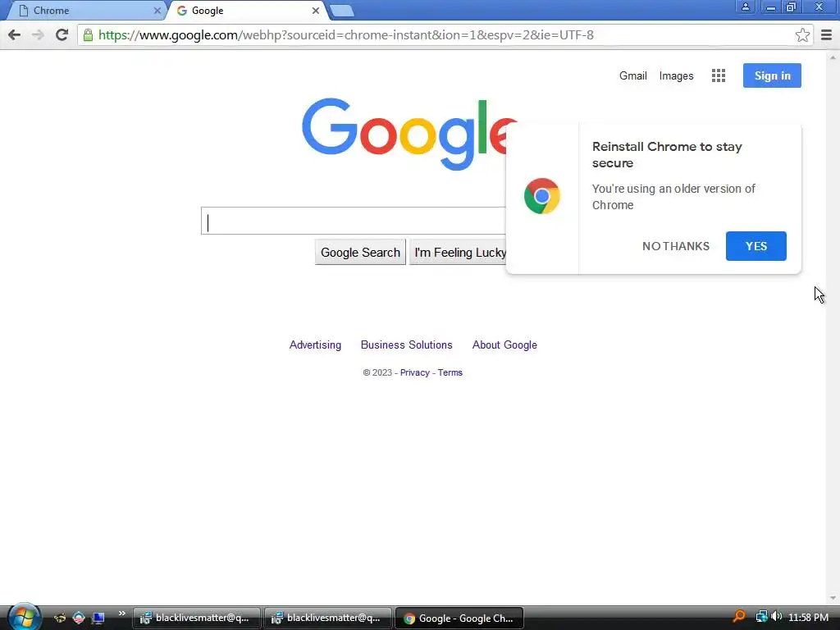
Task: Click the "Reinstall Chrome to stay secure" heading
Action: click(x=667, y=155)
